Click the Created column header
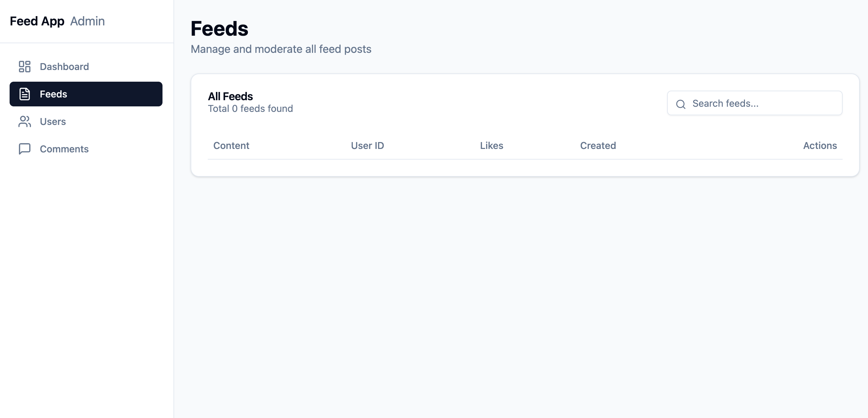The image size is (868, 418). 598,146
